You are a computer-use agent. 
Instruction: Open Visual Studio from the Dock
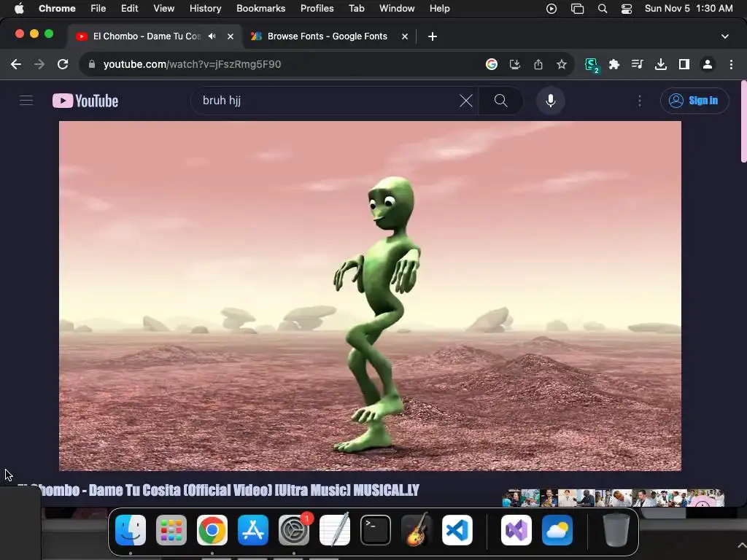pyautogui.click(x=516, y=530)
